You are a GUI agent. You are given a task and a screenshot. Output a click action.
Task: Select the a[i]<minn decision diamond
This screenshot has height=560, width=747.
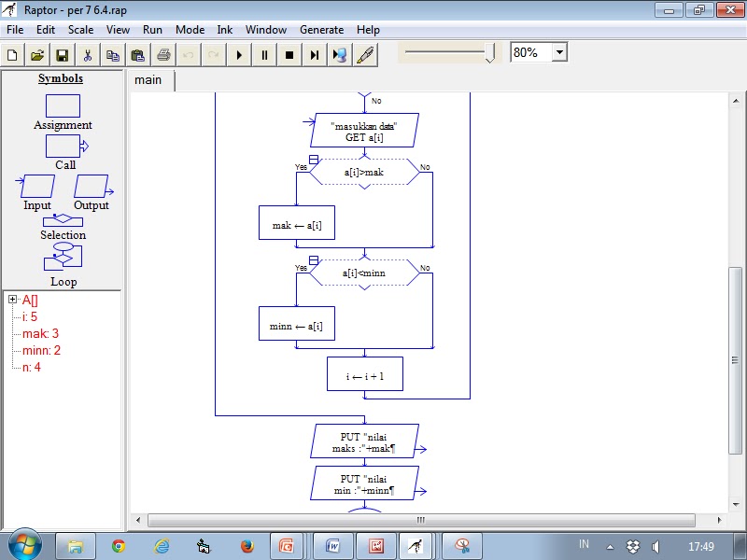[364, 273]
